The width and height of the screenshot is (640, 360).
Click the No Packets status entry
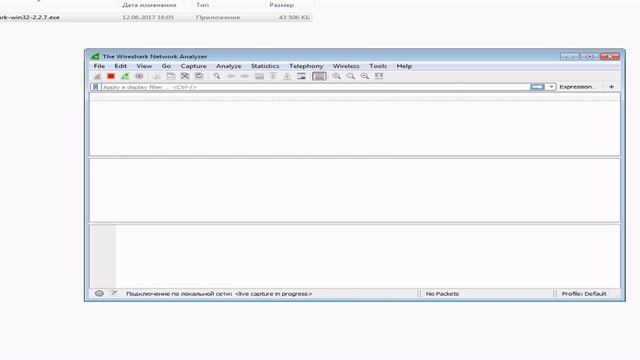(442, 294)
